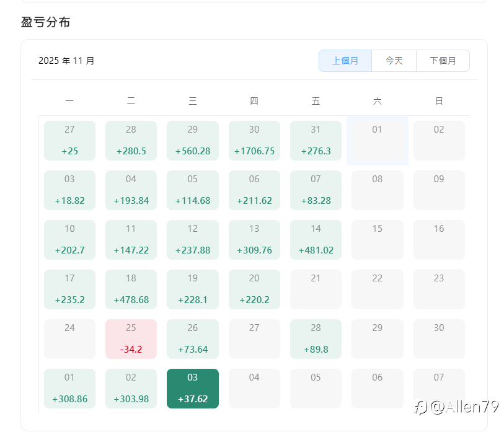Select day 14 showing +481.02
Viewport: 504px width, 432px height.
pos(316,240)
